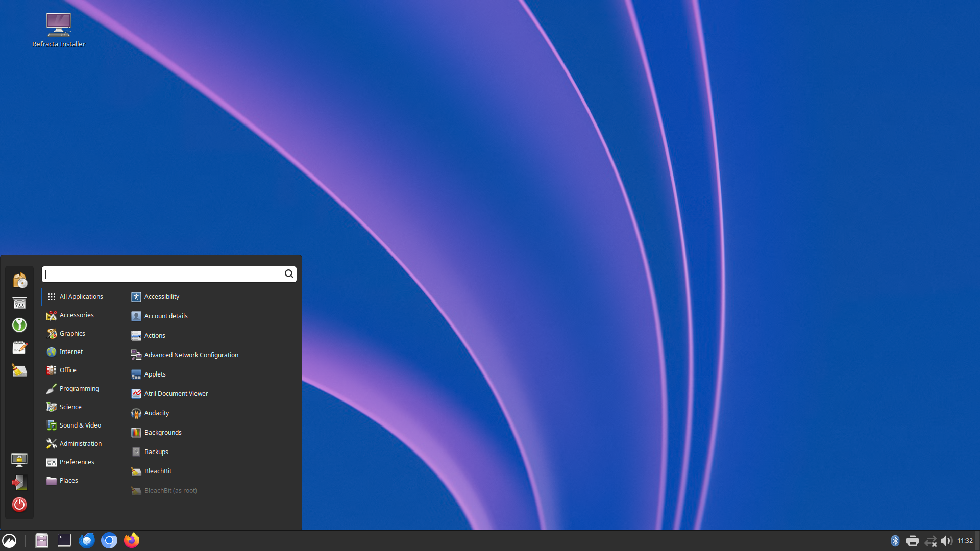This screenshot has height=551, width=980.
Task: Open the package installer favorite icon
Action: pyautogui.click(x=19, y=280)
